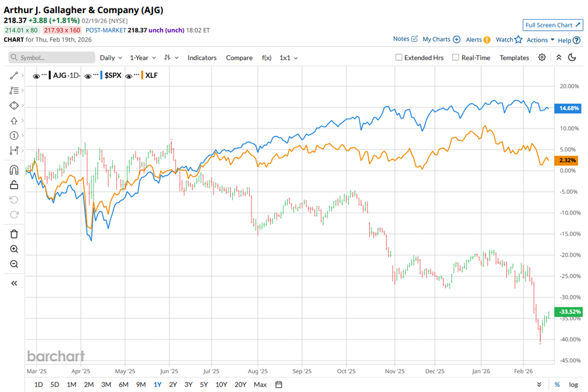Click the Full Screen Chart button
The image size is (588, 392).
click(x=552, y=25)
